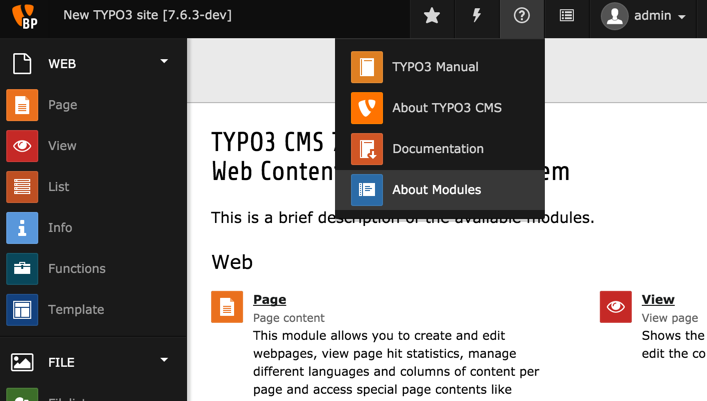
Task: Click the WEB group label
Action: click(62, 64)
